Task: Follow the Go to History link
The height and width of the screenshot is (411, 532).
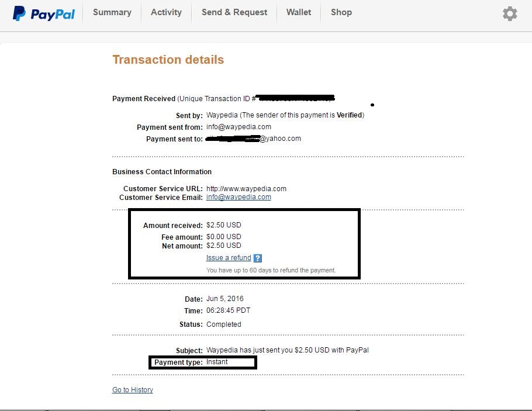Action: (x=133, y=389)
